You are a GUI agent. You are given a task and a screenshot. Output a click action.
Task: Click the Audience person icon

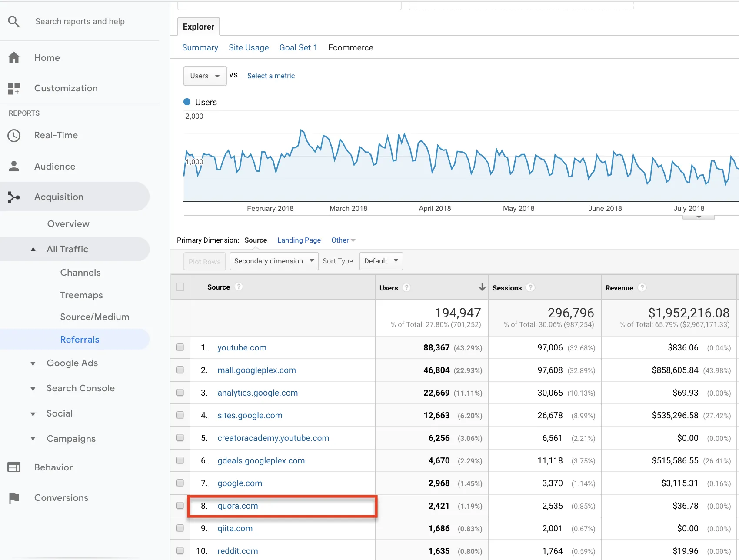[14, 166]
